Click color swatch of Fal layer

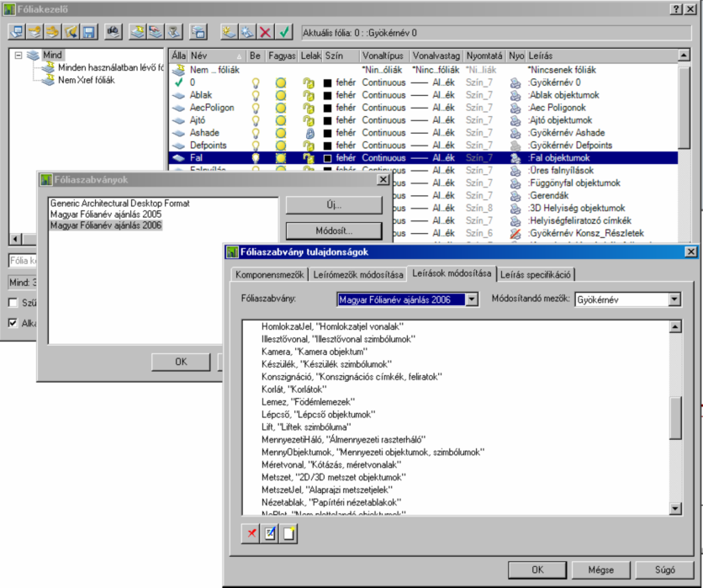(x=328, y=158)
